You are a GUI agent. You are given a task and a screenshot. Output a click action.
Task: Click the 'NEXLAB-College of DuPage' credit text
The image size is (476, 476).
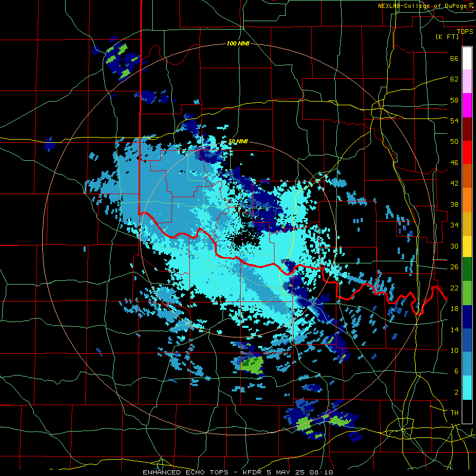(x=424, y=6)
